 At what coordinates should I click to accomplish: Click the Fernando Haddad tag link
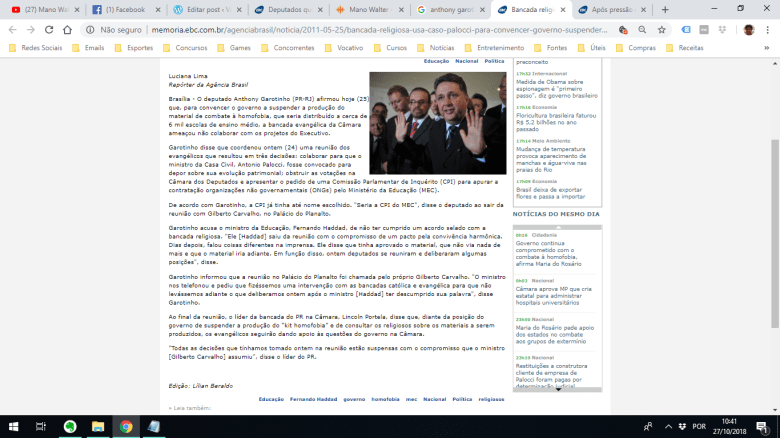[313, 399]
